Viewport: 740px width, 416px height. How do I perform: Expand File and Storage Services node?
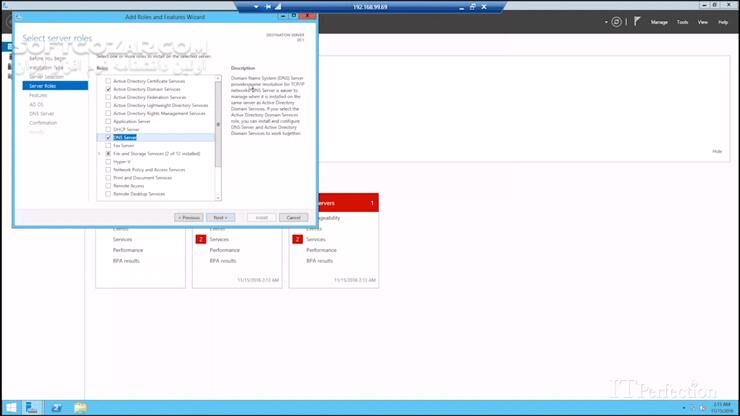[100, 153]
